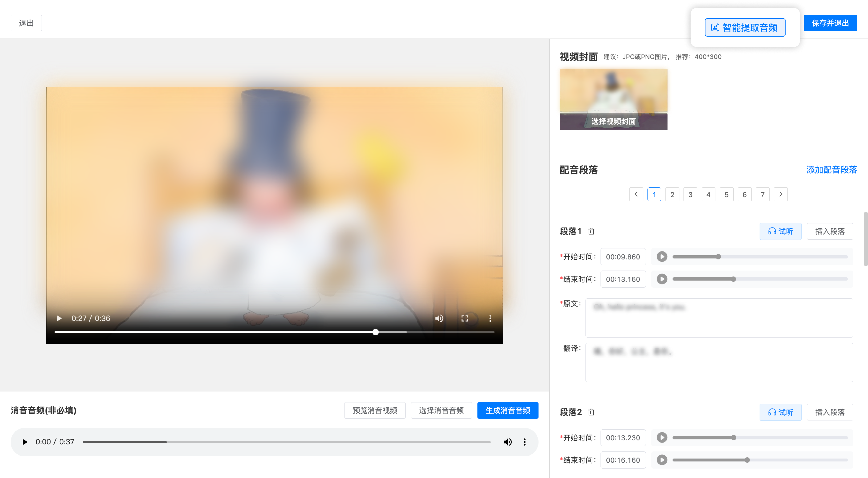Switch to page 7 of 配音段落
The image size is (868, 478).
click(763, 194)
